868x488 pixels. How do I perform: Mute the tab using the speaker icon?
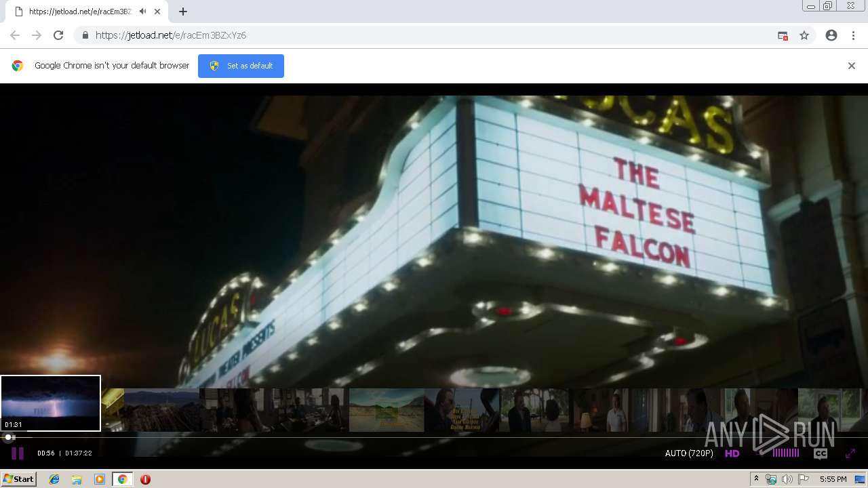click(x=143, y=12)
